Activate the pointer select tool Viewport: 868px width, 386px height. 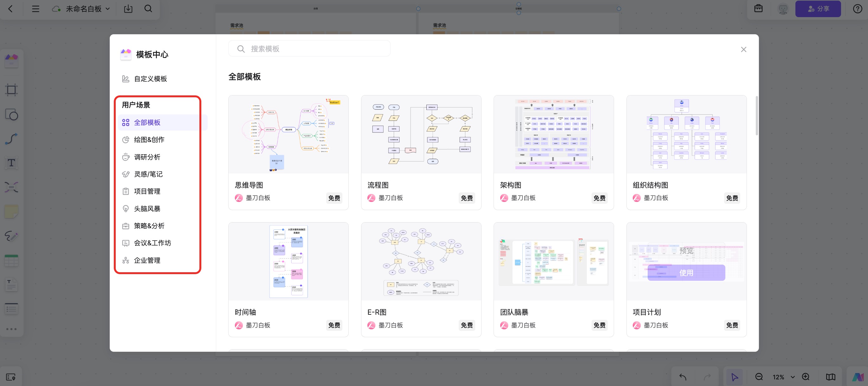point(735,376)
